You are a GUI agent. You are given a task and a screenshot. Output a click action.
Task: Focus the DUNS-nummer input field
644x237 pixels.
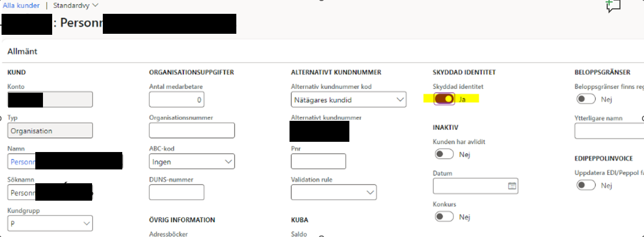pyautogui.click(x=176, y=192)
